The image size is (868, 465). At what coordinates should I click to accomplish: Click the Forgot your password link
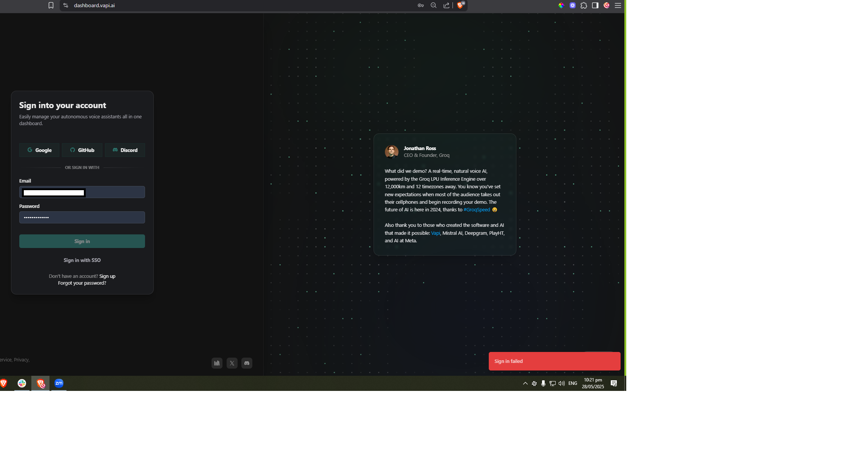82,283
